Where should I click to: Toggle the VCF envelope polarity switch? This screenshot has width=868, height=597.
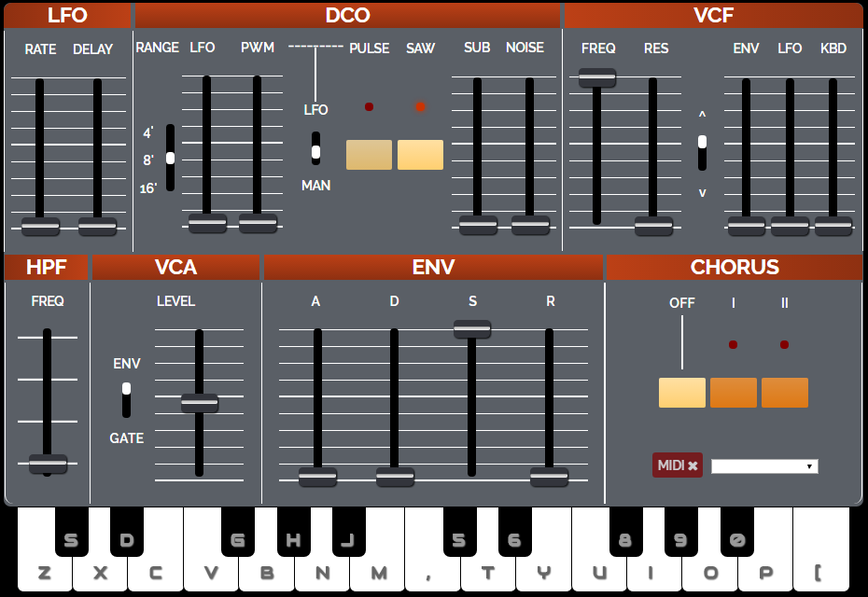[702, 153]
